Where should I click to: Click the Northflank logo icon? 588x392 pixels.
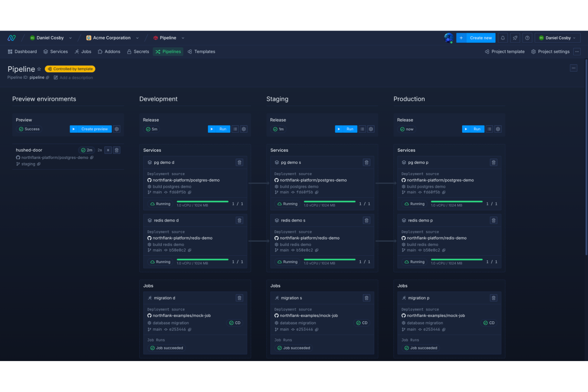click(x=12, y=38)
